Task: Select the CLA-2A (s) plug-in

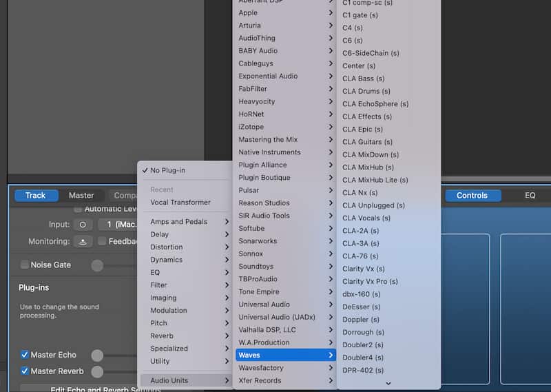Action: (x=388, y=231)
